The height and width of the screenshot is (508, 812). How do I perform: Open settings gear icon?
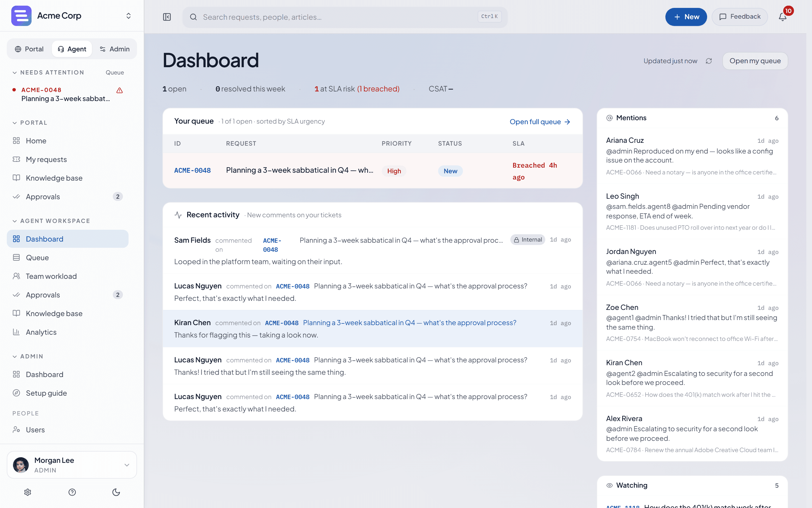coord(28,492)
